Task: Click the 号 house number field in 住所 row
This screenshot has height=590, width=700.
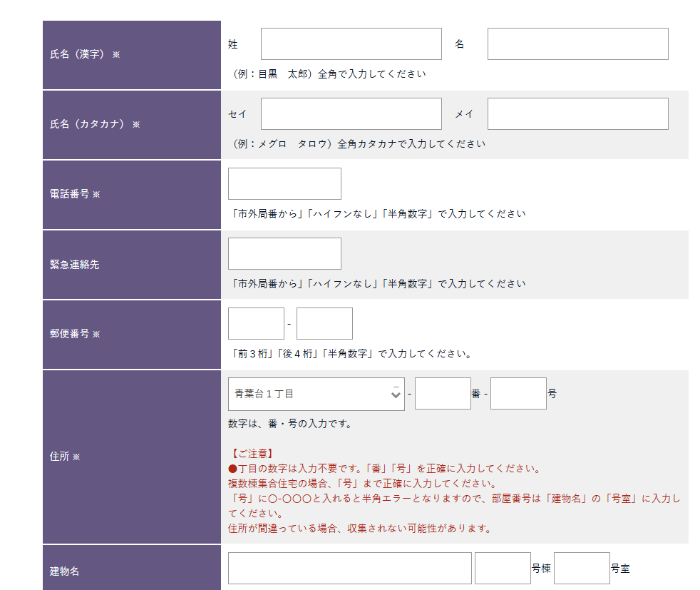Action: pos(518,394)
